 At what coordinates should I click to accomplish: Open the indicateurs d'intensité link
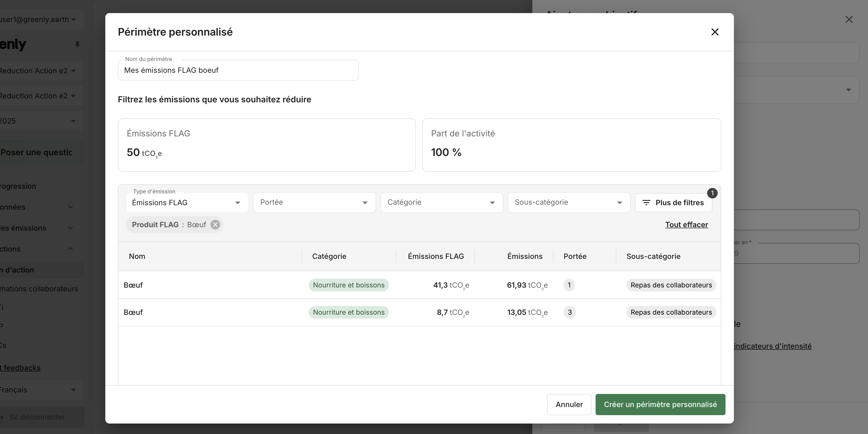click(x=773, y=346)
